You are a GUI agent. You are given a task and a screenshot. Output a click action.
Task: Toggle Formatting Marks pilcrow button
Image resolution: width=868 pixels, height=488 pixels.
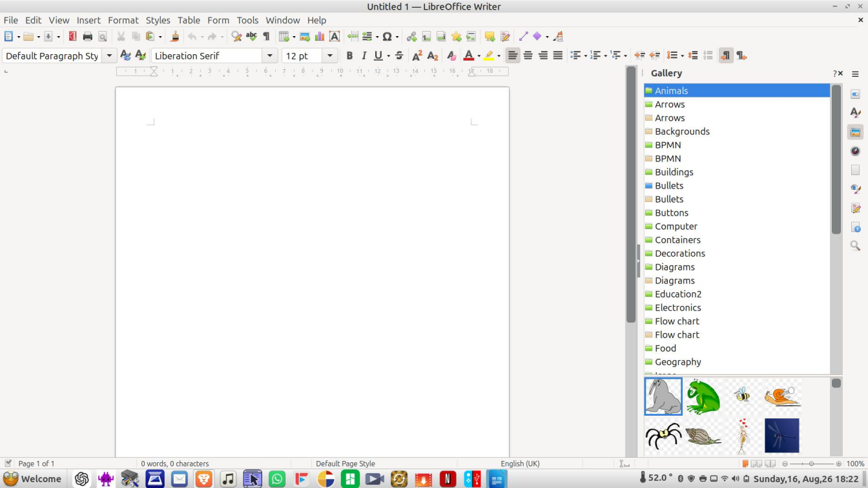coord(266,37)
